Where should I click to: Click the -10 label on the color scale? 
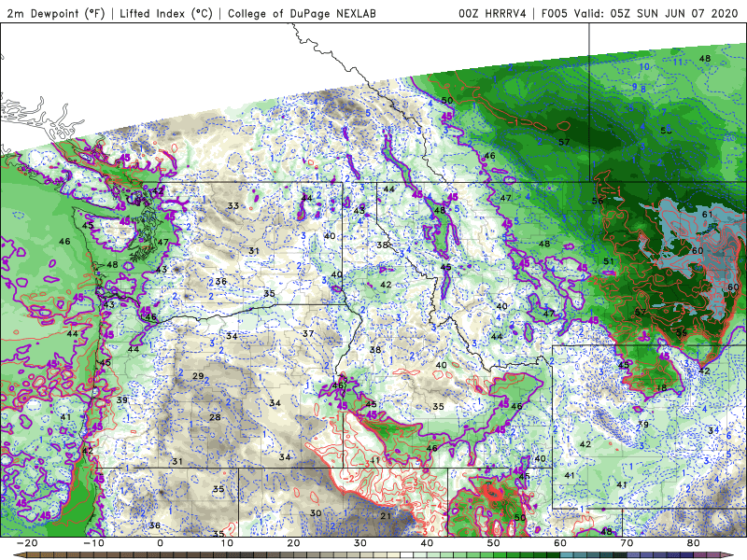point(93,543)
